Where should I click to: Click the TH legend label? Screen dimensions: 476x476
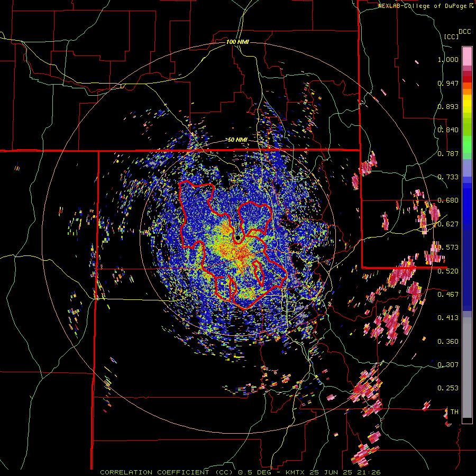coord(454,412)
